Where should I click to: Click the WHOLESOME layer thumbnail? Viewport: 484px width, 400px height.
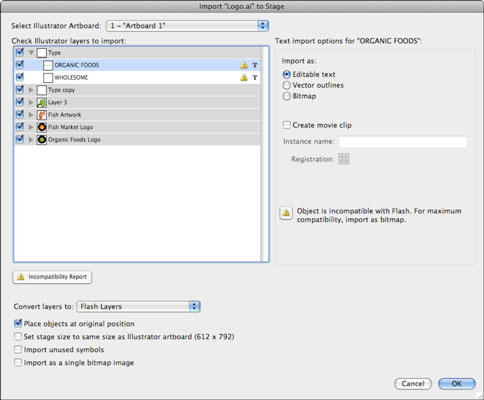(x=48, y=78)
